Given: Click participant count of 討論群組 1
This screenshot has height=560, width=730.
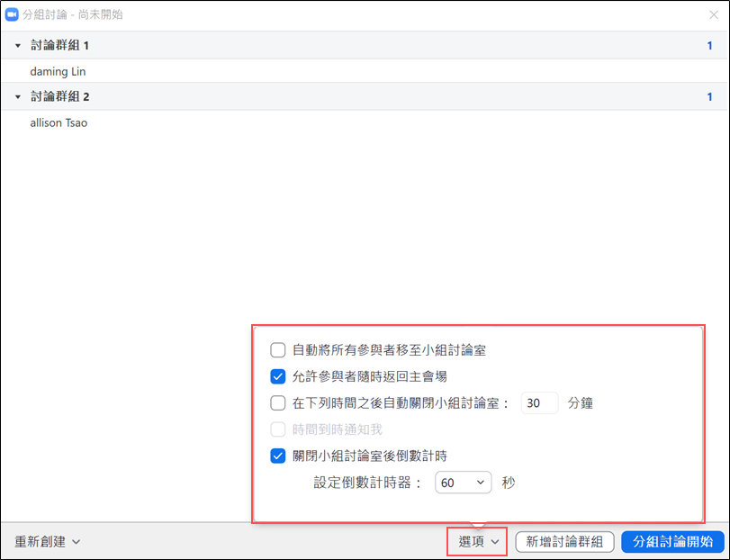Looking at the screenshot, I should click(x=709, y=46).
